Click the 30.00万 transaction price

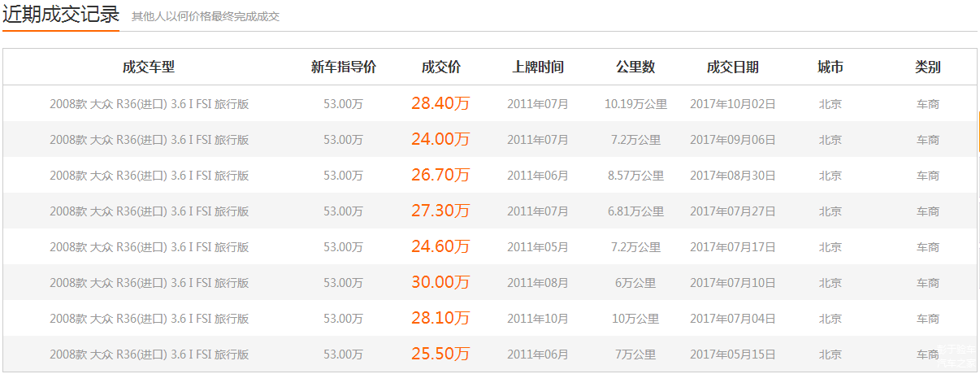440,283
